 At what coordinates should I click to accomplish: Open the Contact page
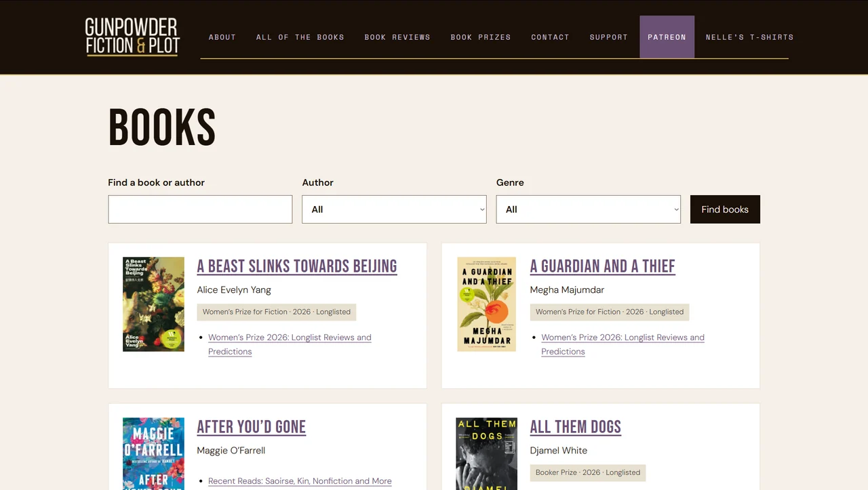coord(550,37)
